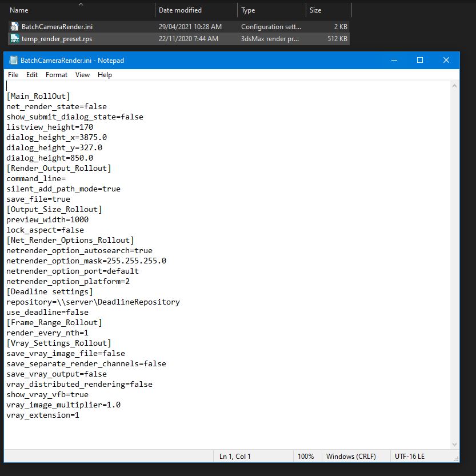The width and height of the screenshot is (476, 476).
Task: Click the UTF-16 LE encoding status entry
Action: point(410,456)
